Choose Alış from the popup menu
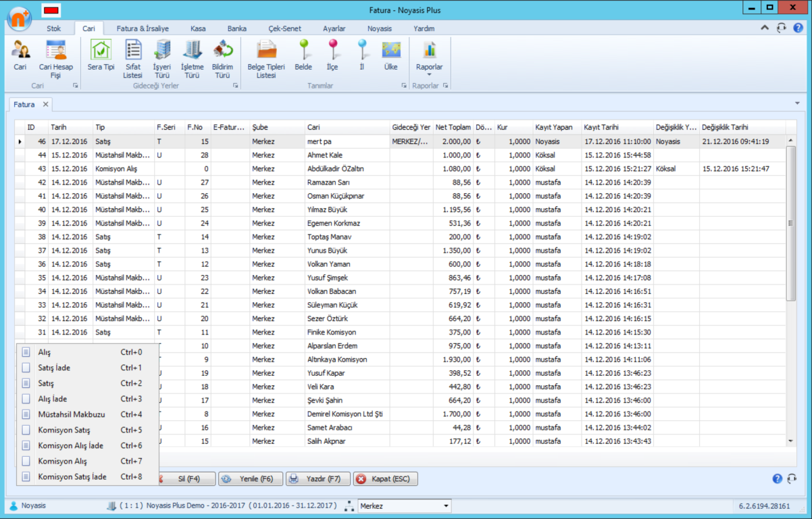This screenshot has width=812, height=519. point(88,352)
